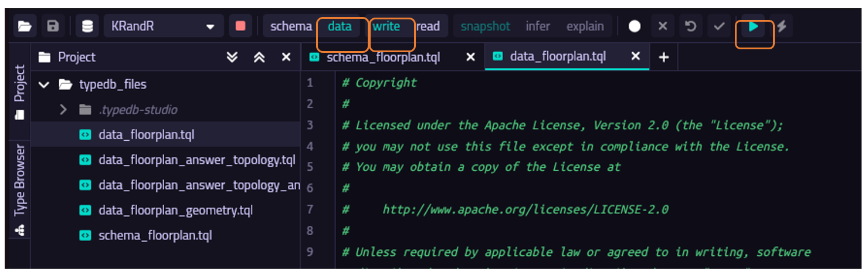This screenshot has height=274, width=868.
Task: Toggle the snapshot option
Action: pos(485,26)
